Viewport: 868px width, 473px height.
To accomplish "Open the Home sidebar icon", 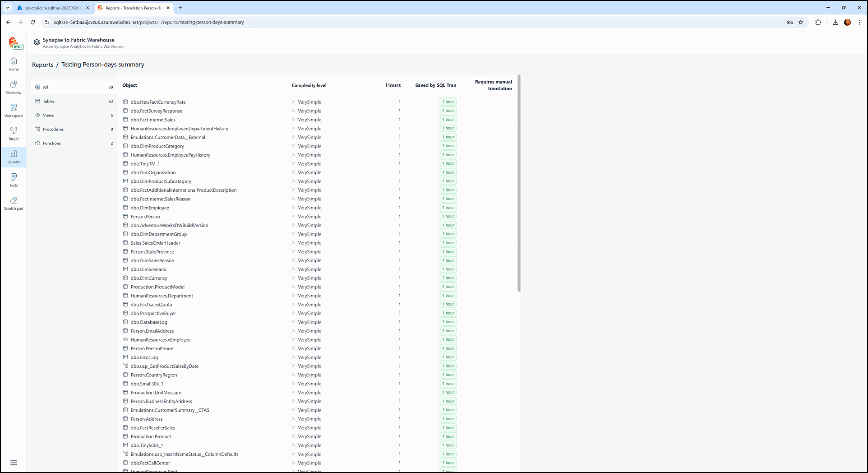I will [x=14, y=64].
